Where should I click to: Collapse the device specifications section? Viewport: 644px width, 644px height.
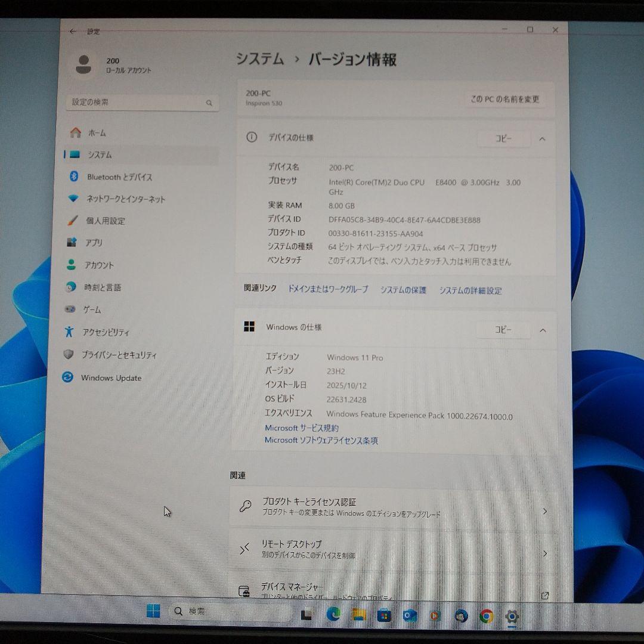tap(542, 139)
